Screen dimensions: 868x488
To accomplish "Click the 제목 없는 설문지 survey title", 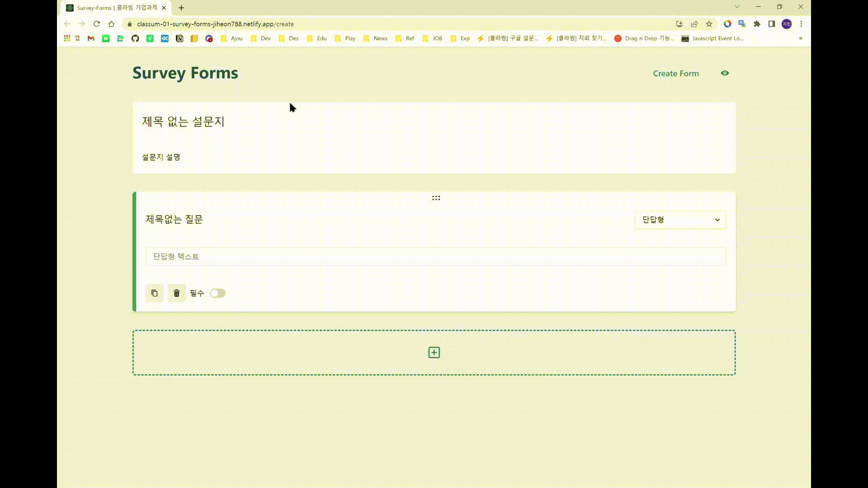I will click(x=183, y=122).
